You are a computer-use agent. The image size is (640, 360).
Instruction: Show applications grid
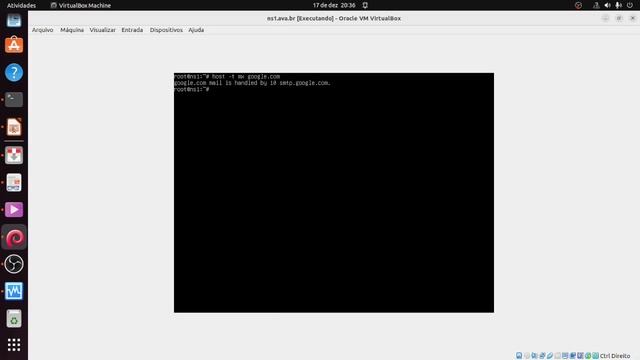pyautogui.click(x=14, y=345)
